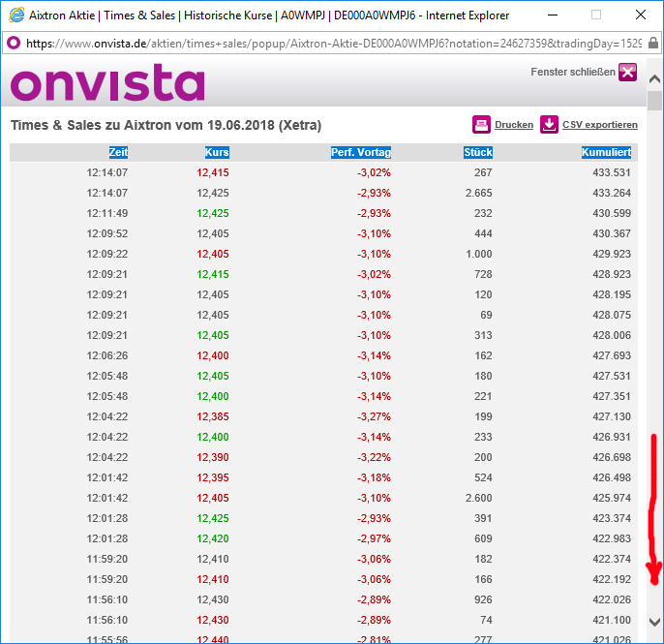Click performance -2,97%

point(374,538)
